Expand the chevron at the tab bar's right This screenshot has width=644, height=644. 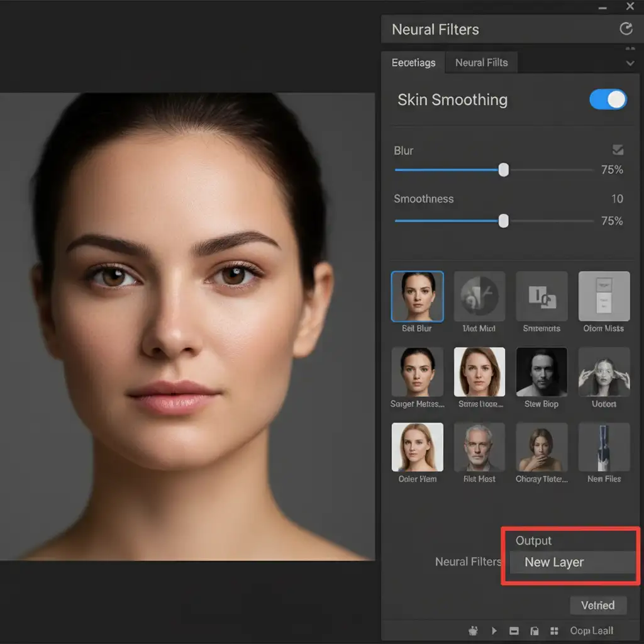click(630, 63)
